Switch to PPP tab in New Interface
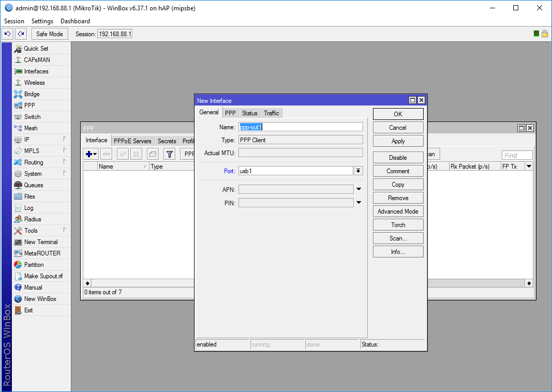This screenshot has height=392, width=552. [230, 113]
